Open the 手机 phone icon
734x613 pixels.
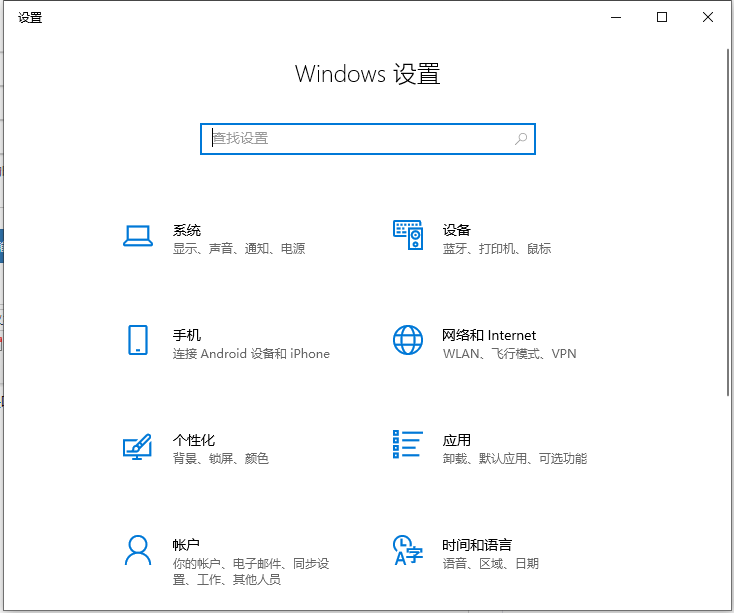[x=138, y=340]
